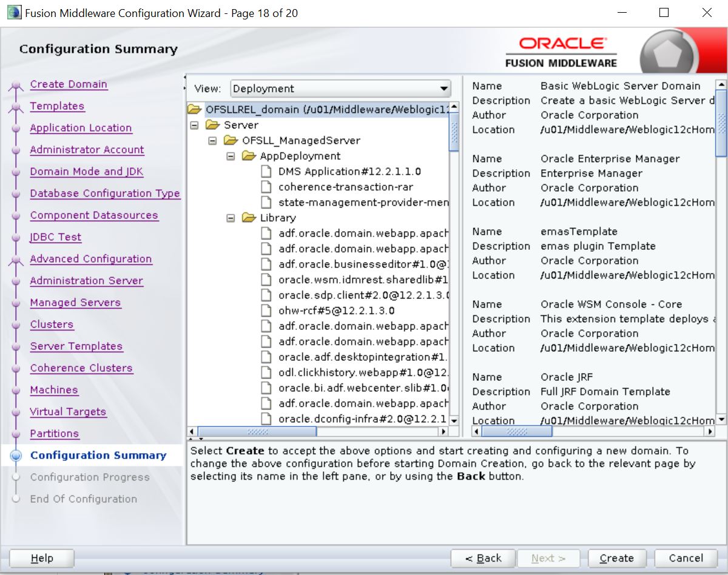The width and height of the screenshot is (728, 575).
Task: Click details pane horizontal scrollbar right arrow
Action: pos(710,432)
